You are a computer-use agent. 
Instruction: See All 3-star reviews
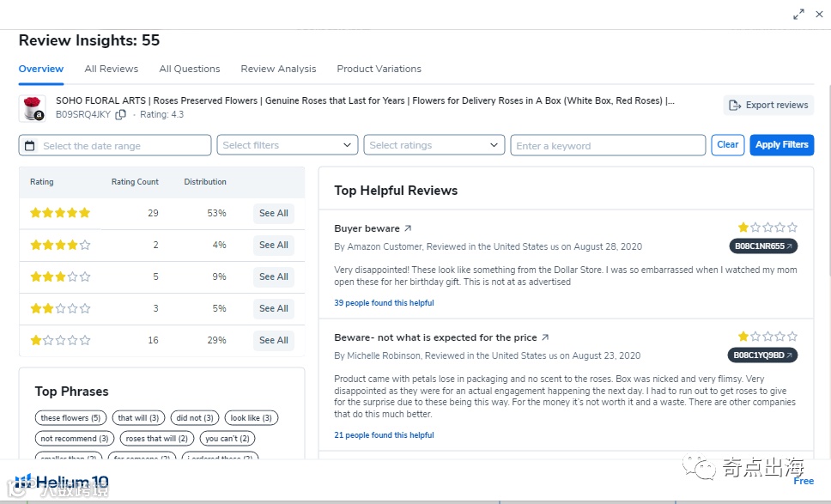274,276
